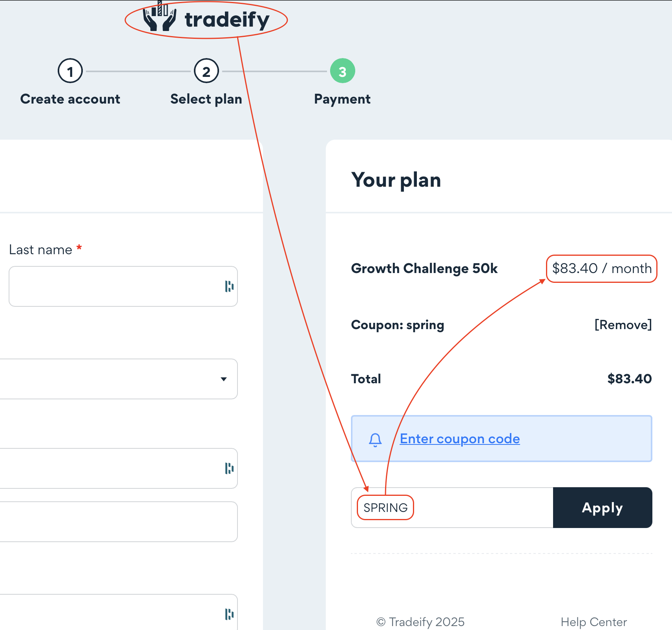Click the Dashlane icon in the middle form field
This screenshot has height=630, width=672.
pyautogui.click(x=229, y=468)
